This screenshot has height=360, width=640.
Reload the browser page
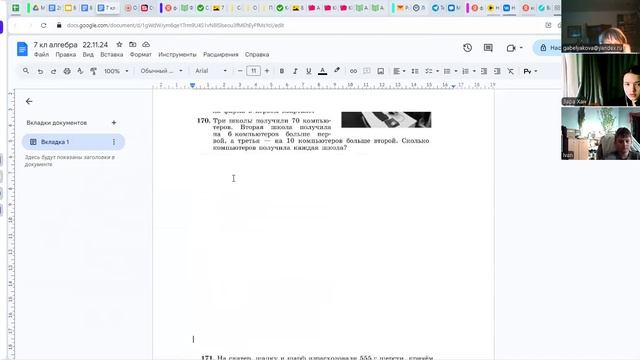pos(43,25)
